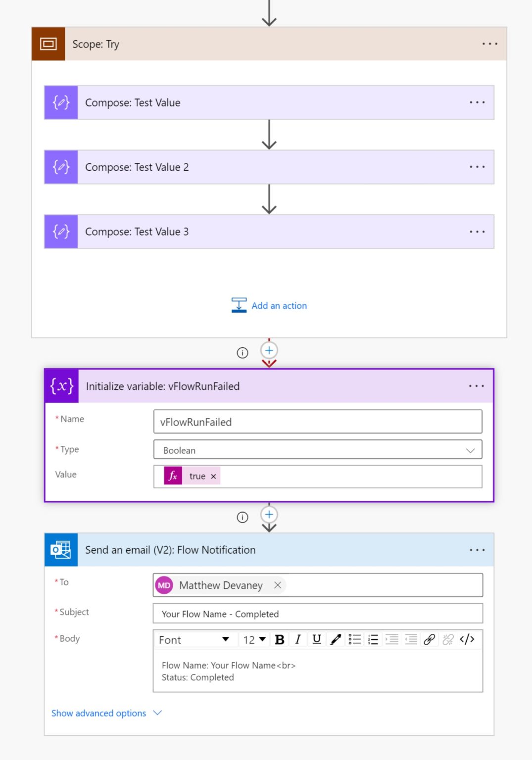Click Add an action inside the Try scope

(279, 305)
